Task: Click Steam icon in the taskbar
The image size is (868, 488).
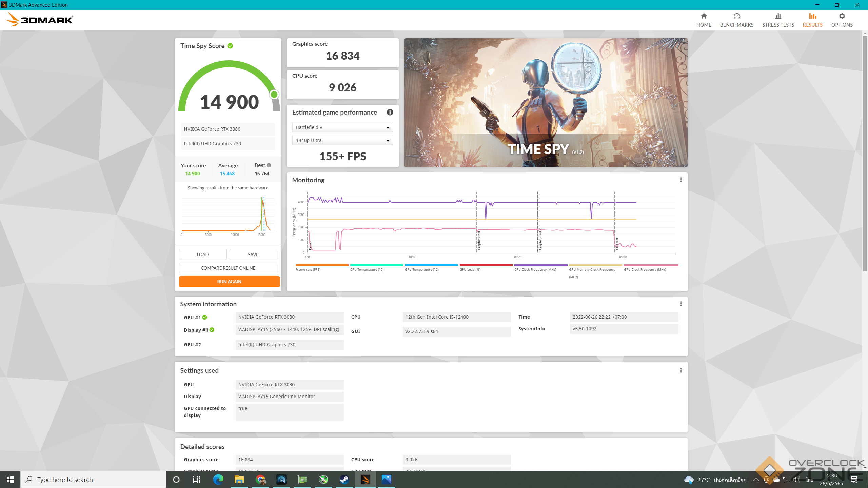Action: (344, 480)
